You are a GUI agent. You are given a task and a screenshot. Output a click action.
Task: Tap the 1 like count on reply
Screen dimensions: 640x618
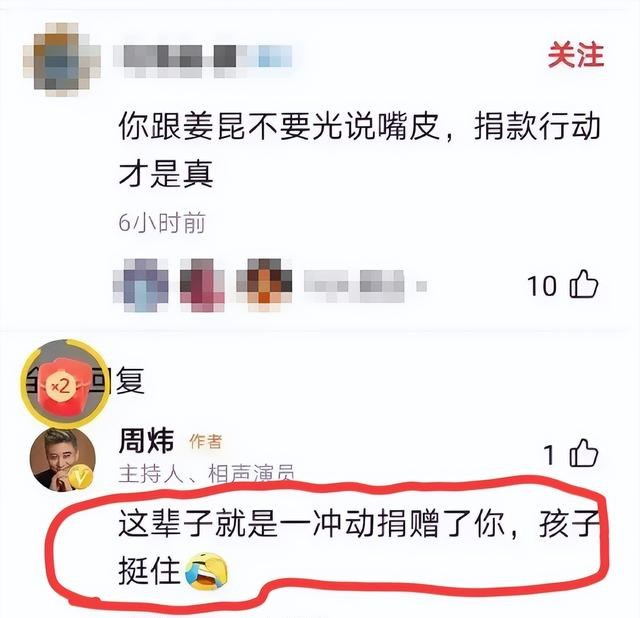click(550, 455)
